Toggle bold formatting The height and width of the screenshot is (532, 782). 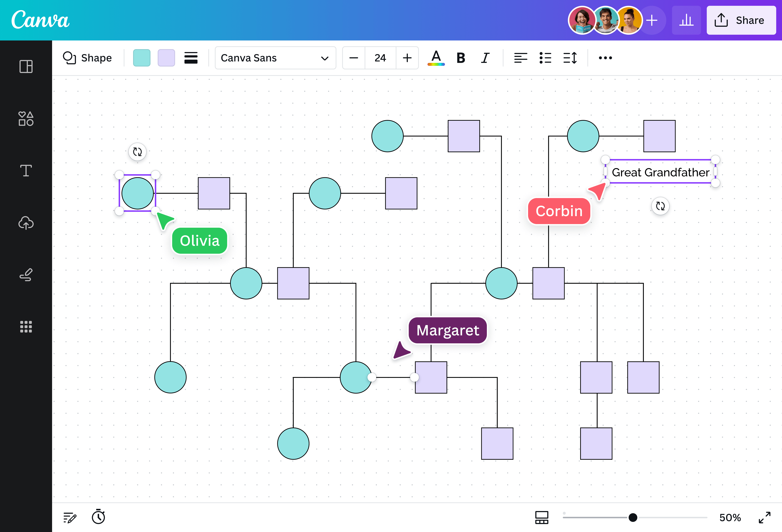pyautogui.click(x=461, y=58)
